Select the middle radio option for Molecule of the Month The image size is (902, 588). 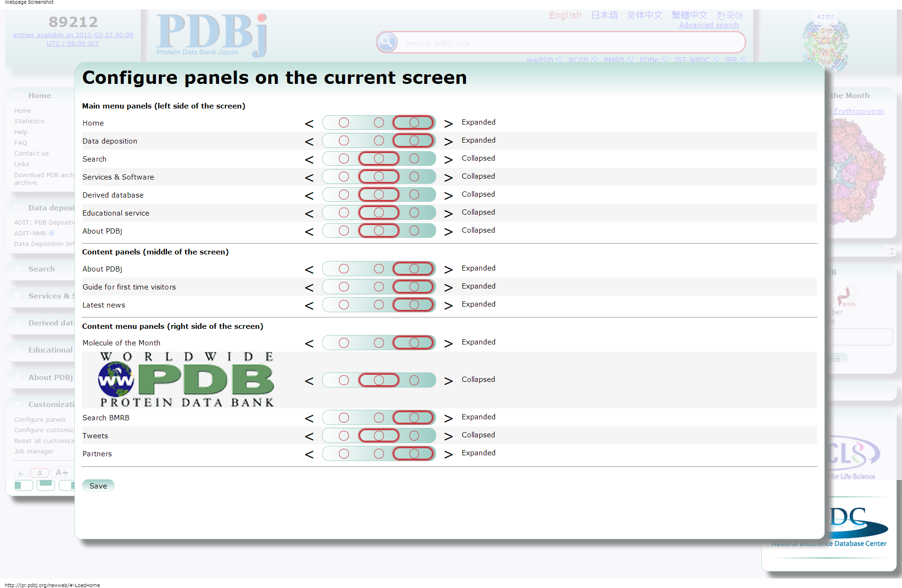click(x=379, y=343)
